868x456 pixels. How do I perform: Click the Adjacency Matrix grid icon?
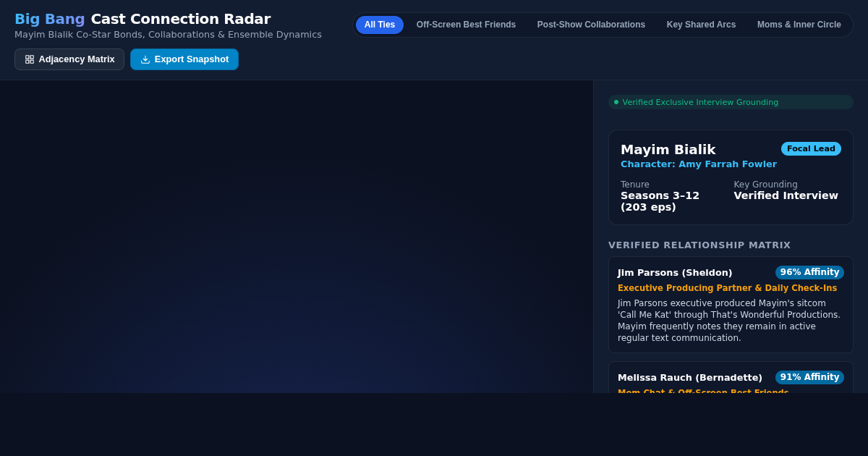[x=30, y=59]
